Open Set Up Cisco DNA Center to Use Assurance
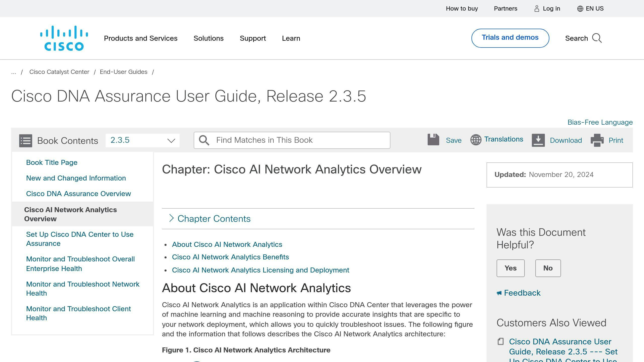Image resolution: width=644 pixels, height=362 pixels. 80,239
